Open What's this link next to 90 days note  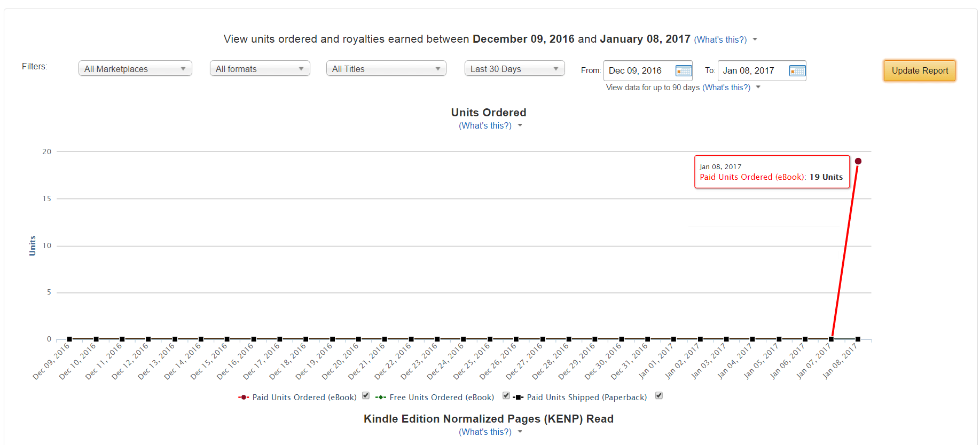click(x=726, y=88)
